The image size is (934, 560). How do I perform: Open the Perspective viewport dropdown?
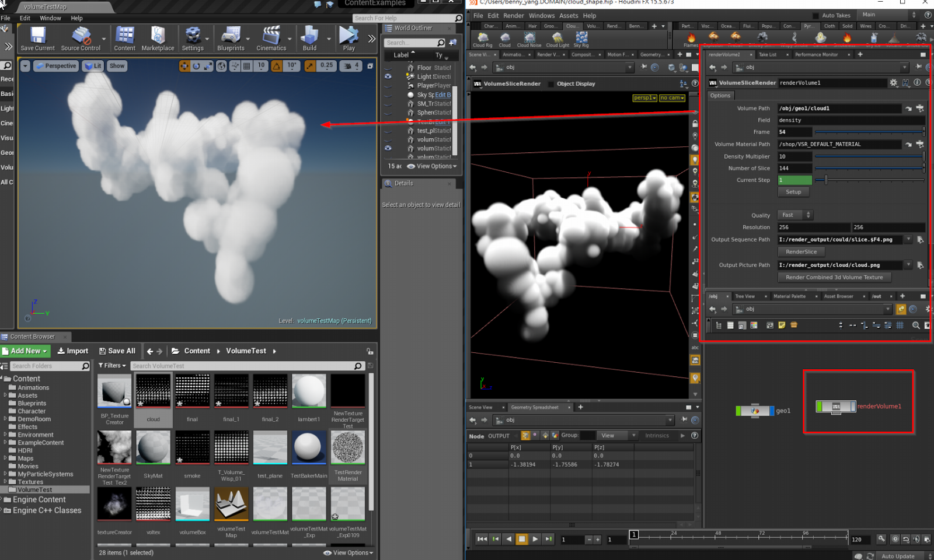56,66
